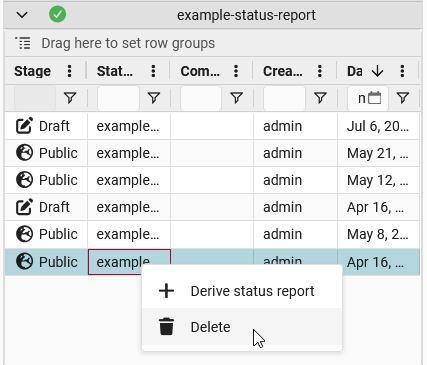The height and width of the screenshot is (365, 427).
Task: Open the date filter calendar picker
Action: point(375,98)
